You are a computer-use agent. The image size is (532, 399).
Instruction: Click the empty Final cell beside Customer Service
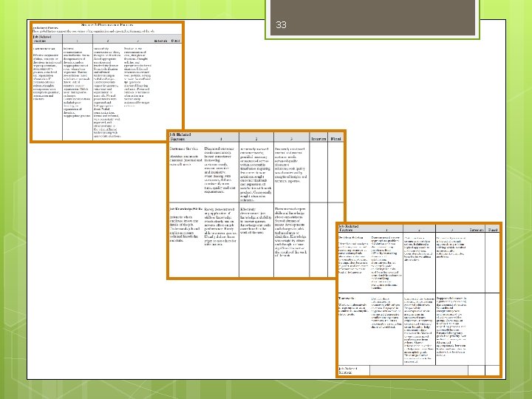(x=336, y=172)
